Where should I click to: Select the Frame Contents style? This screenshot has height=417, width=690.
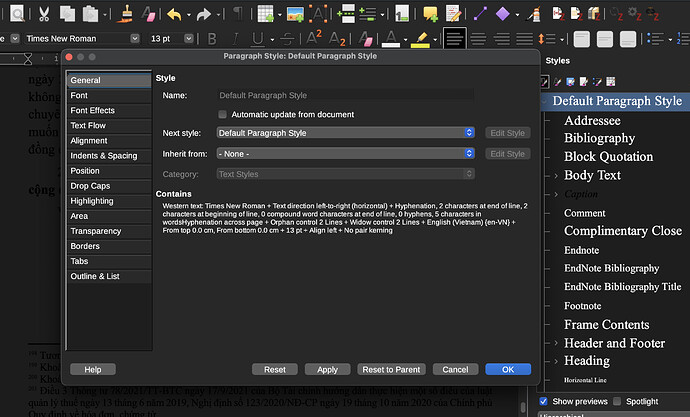point(606,325)
